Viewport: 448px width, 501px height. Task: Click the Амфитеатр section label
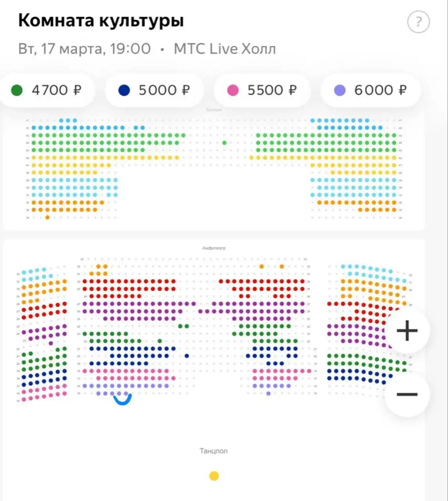(214, 248)
